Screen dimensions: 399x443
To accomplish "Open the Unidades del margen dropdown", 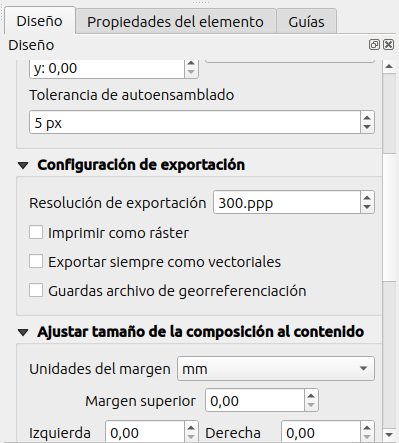I will pos(276,369).
